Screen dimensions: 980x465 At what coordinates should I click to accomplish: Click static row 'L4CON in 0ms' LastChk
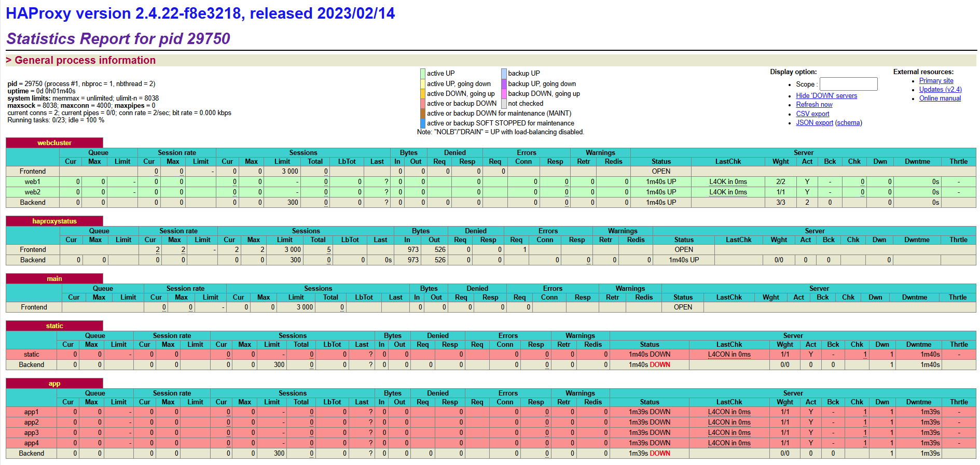[x=729, y=354]
